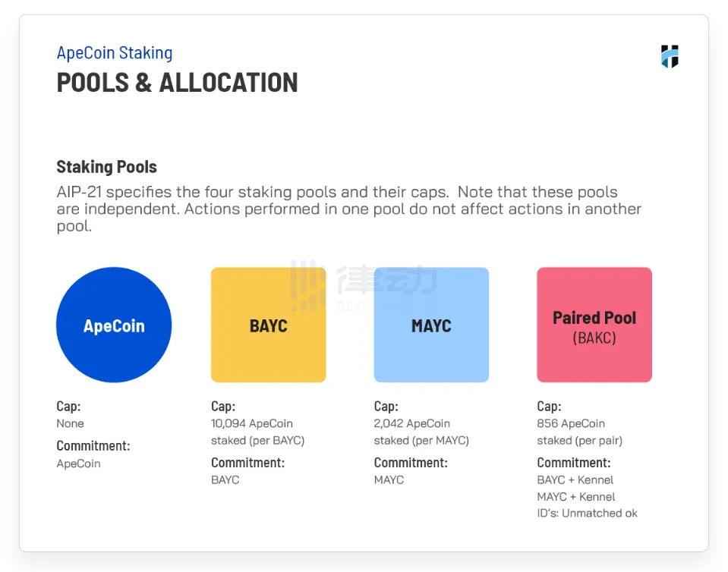Screen dimensions: 728x572
Task: Select the yellow BAYC pool square
Action: tap(268, 325)
